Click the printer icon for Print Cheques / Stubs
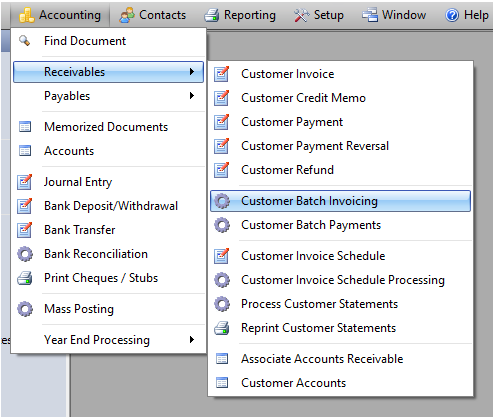493x417 pixels. tap(25, 278)
